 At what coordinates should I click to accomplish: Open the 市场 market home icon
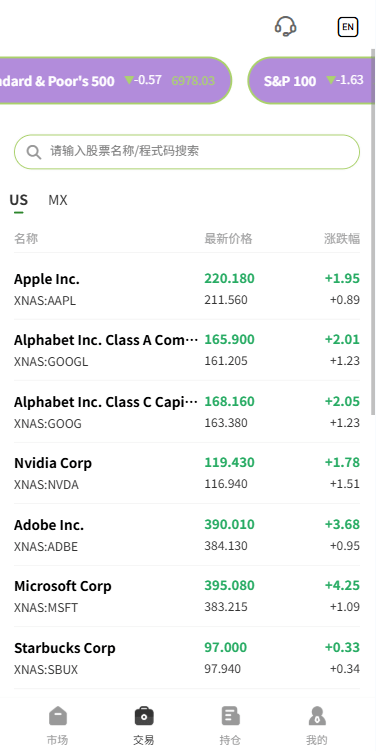(57, 717)
